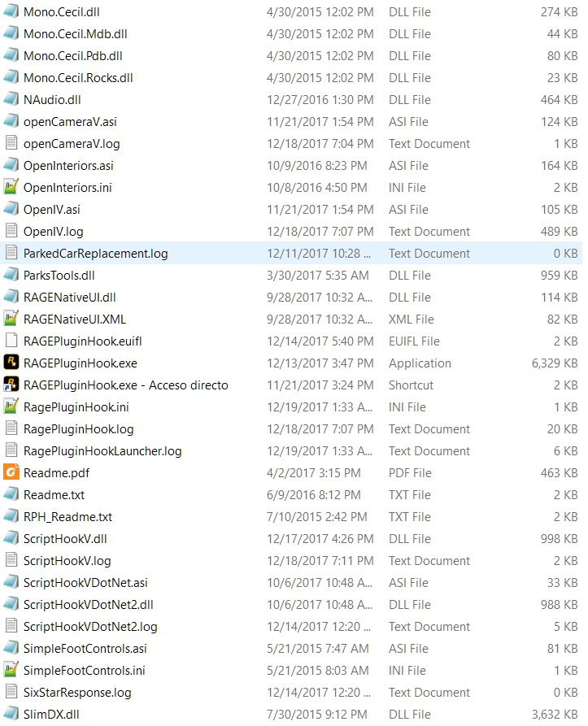Click the ScriptHookV.log text document icon
Viewport: 588px width, 726px height.
11,560
